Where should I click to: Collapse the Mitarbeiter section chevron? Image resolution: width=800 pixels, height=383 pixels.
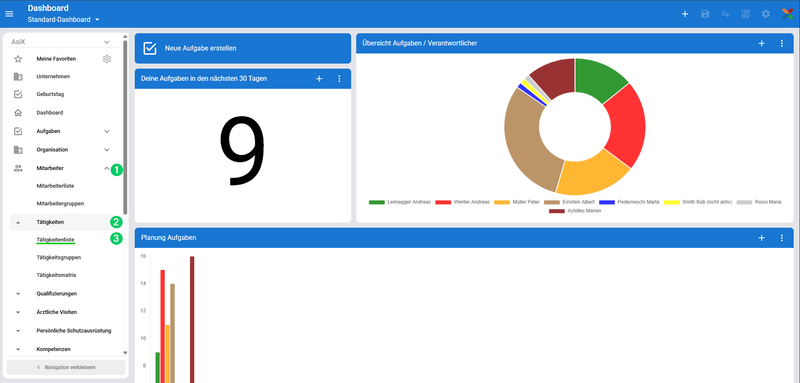pos(106,168)
